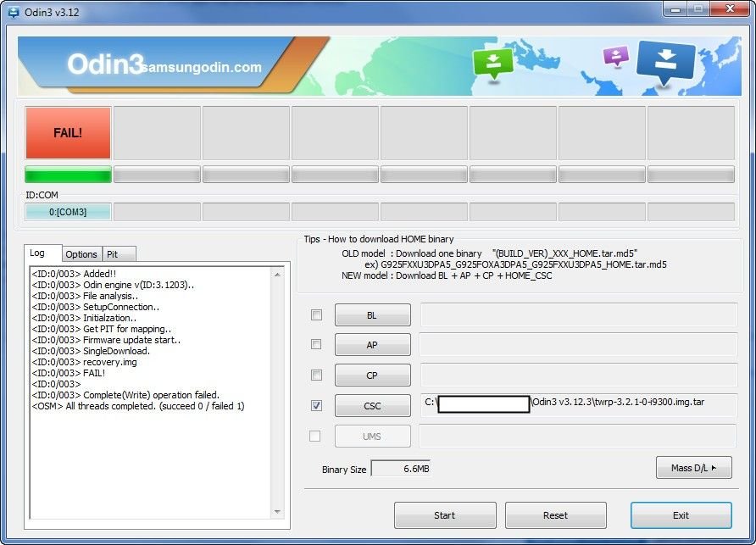This screenshot has height=545, width=756.
Task: Click the 'OLD model' tip line
Action: tap(489, 253)
